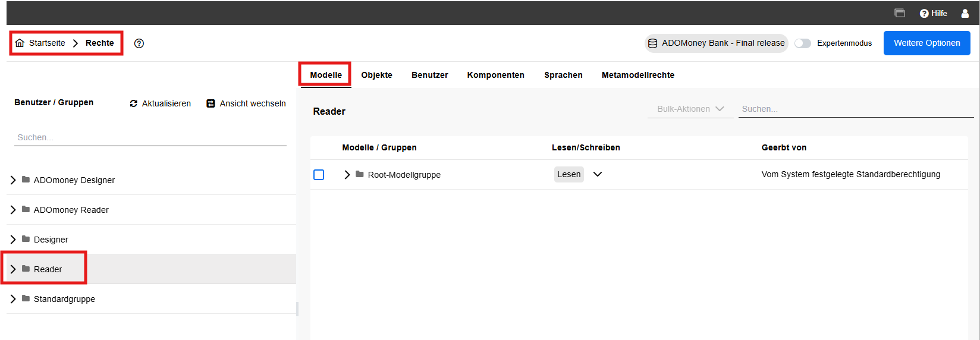The image size is (980, 340).
Task: Click the ADOMoney Bank database icon
Action: [x=652, y=43]
